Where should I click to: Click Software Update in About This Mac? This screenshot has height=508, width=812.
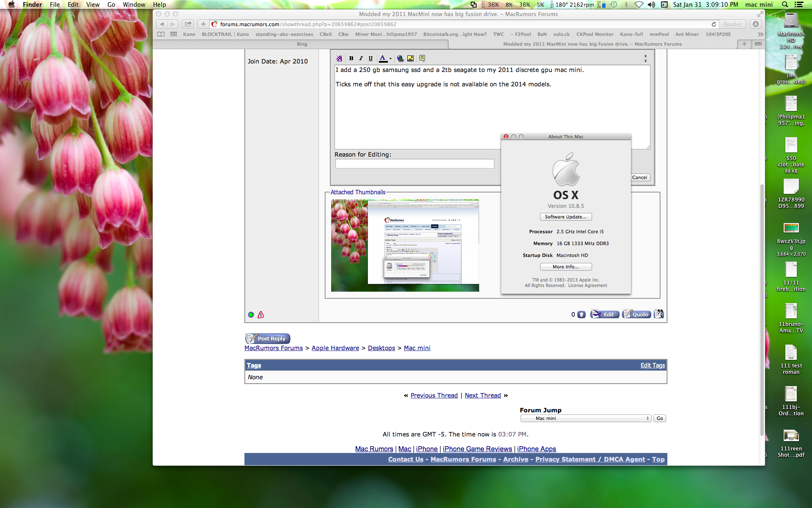[566, 217]
